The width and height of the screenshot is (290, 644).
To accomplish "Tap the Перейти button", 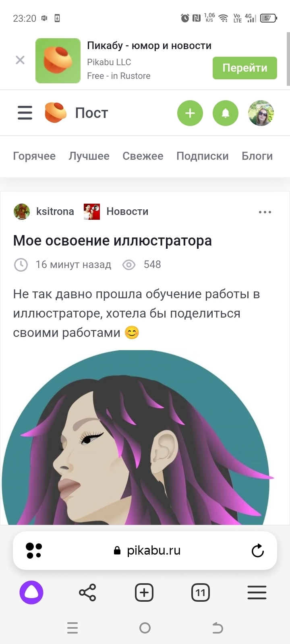I will click(x=245, y=68).
